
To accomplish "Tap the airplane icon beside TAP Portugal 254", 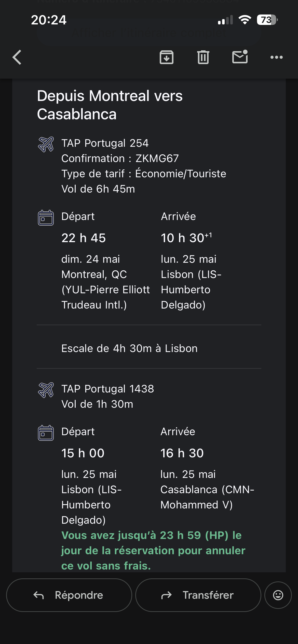I will tap(46, 144).
